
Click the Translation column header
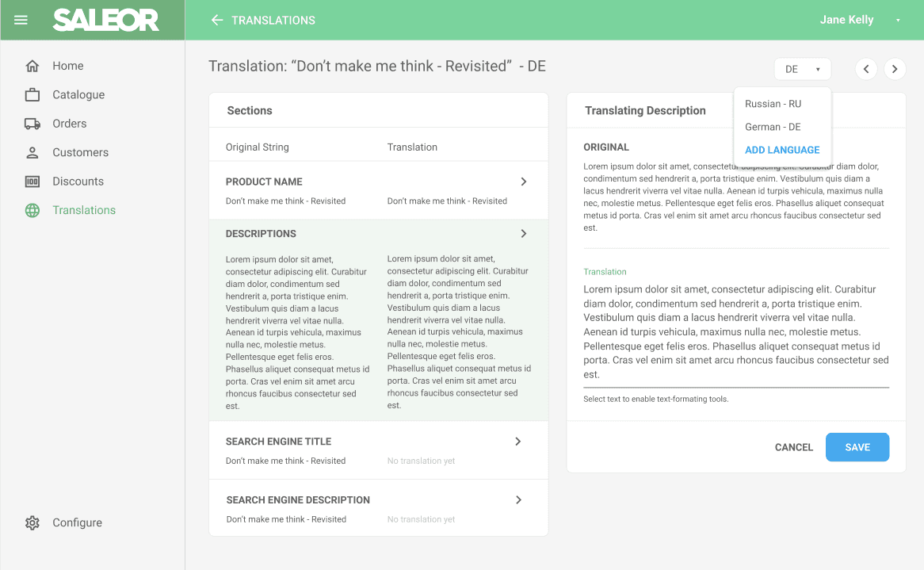412,147
